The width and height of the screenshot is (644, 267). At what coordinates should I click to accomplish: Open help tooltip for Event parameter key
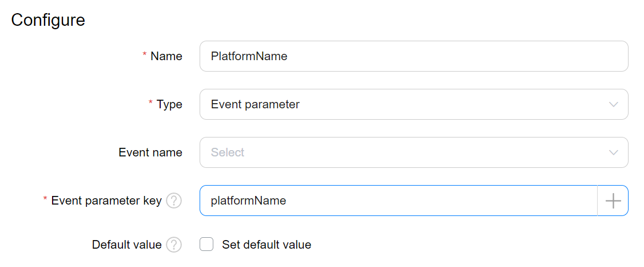pos(174,201)
